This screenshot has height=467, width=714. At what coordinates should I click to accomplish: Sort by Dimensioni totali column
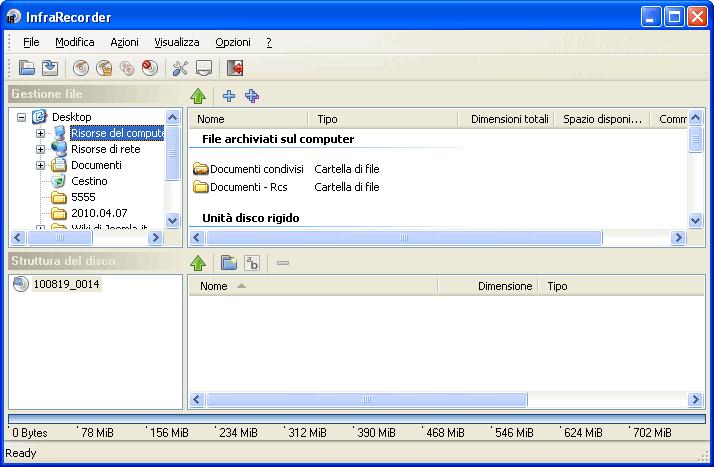click(506, 119)
